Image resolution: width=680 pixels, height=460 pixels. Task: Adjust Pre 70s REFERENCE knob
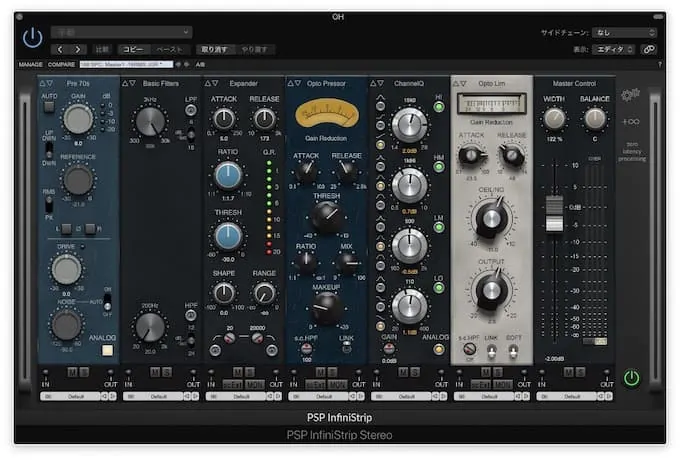point(78,180)
